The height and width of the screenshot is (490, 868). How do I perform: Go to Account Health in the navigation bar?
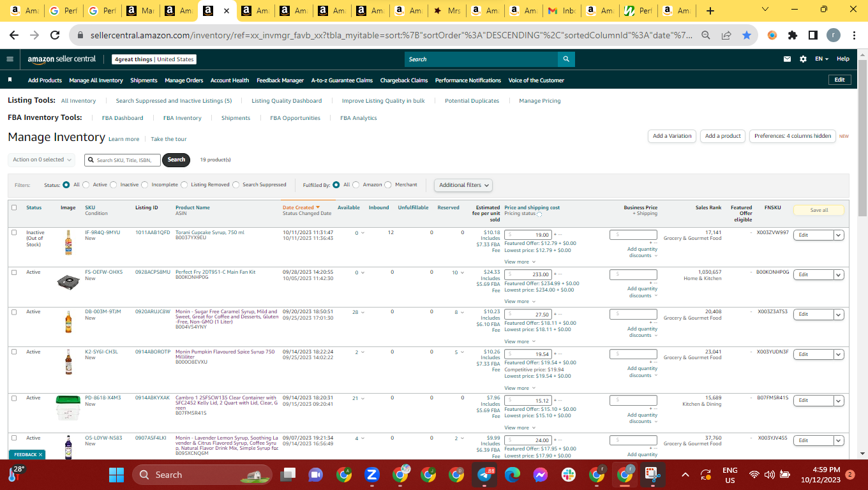pos(230,80)
